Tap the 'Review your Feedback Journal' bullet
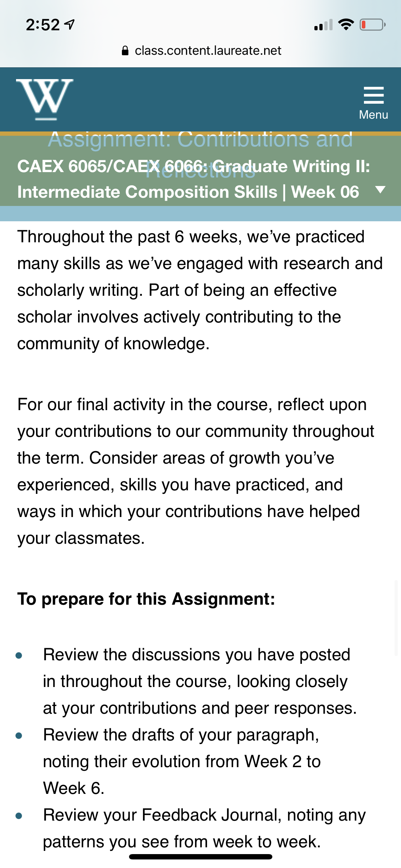The image size is (401, 868). click(x=204, y=828)
